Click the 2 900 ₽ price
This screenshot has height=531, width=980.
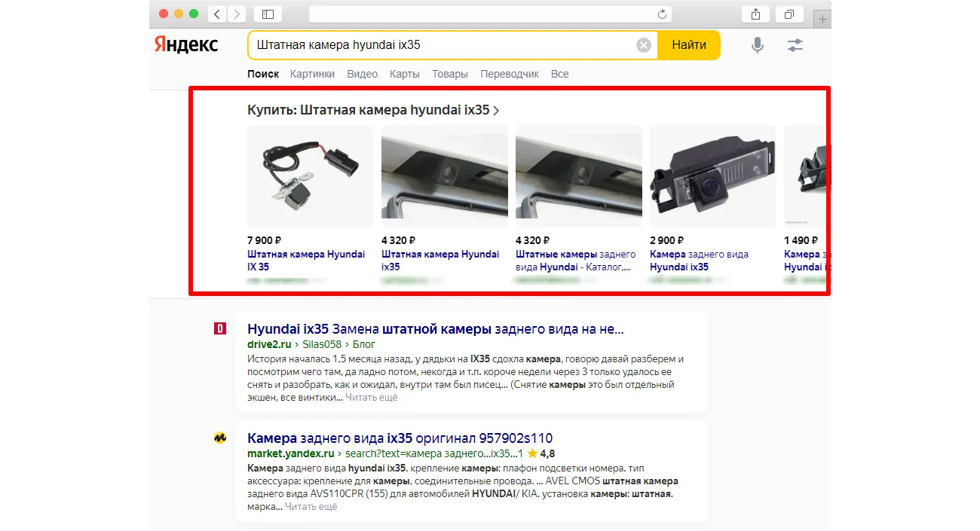[x=667, y=240]
